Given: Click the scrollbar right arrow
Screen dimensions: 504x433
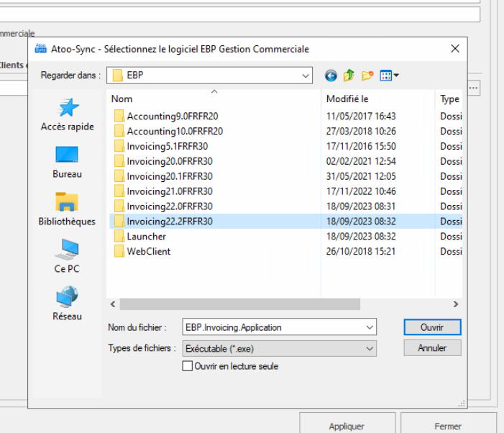Looking at the screenshot, I should 455,304.
